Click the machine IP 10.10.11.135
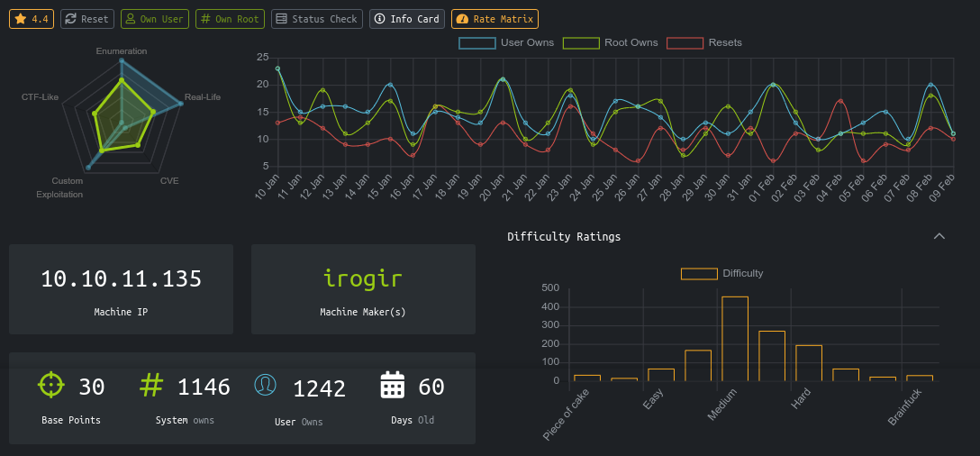The image size is (980, 456). 122,279
